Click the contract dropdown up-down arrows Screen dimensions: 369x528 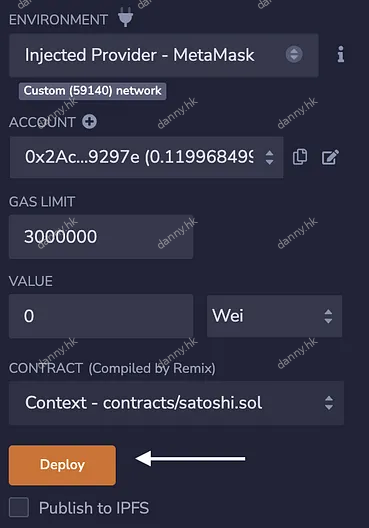329,403
